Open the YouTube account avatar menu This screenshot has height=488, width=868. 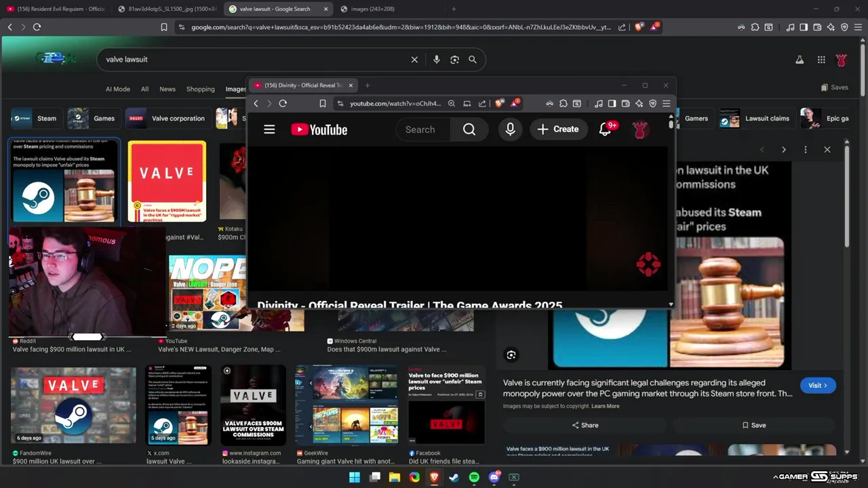click(639, 129)
